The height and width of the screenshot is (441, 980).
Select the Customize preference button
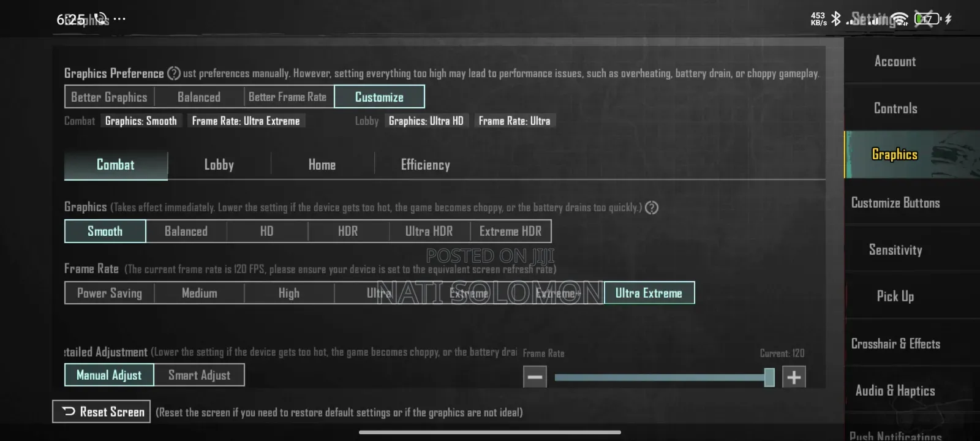pyautogui.click(x=379, y=97)
